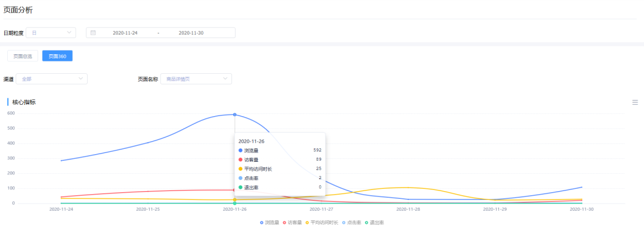Expand the 日期粒度 dropdown
This screenshot has height=228, width=644.
coord(51,33)
